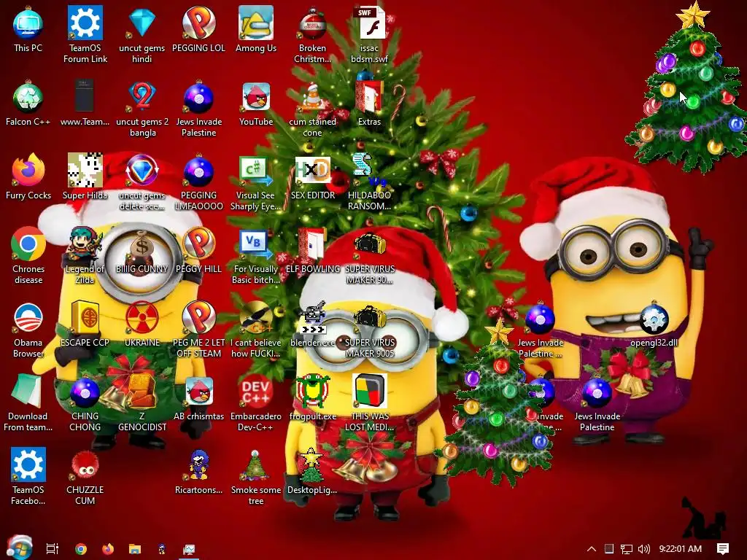Launch the Legend of Zilda icon
Screen dimensions: 747x560
pyautogui.click(x=85, y=244)
